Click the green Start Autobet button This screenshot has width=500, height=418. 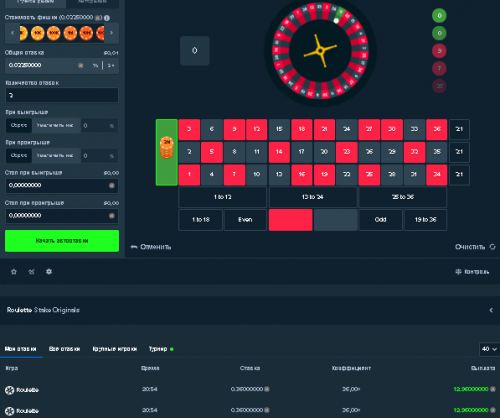[x=62, y=241]
